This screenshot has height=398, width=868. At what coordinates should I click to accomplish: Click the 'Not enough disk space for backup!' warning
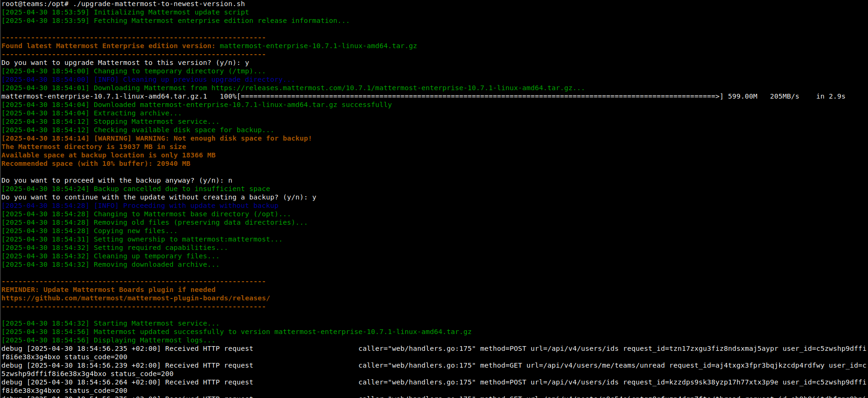pyautogui.click(x=156, y=138)
